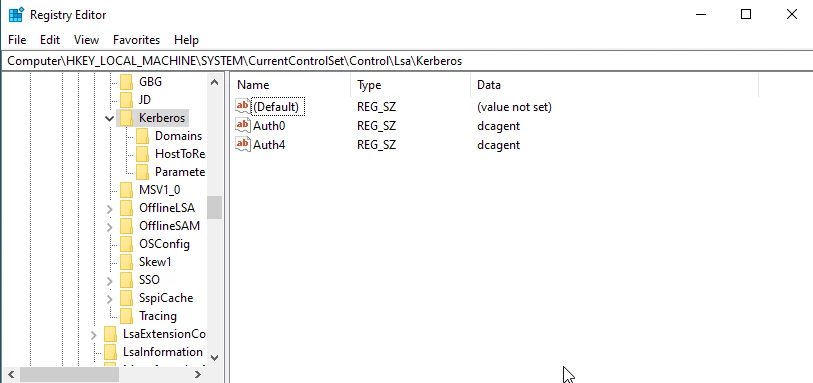The width and height of the screenshot is (813, 383).
Task: Expand the SspiCache key
Action: point(109,299)
